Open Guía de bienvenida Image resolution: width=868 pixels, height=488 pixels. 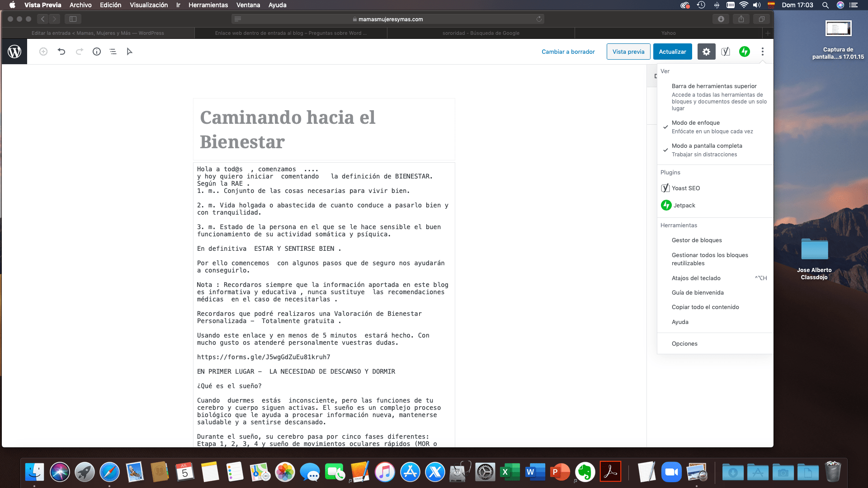(715, 292)
